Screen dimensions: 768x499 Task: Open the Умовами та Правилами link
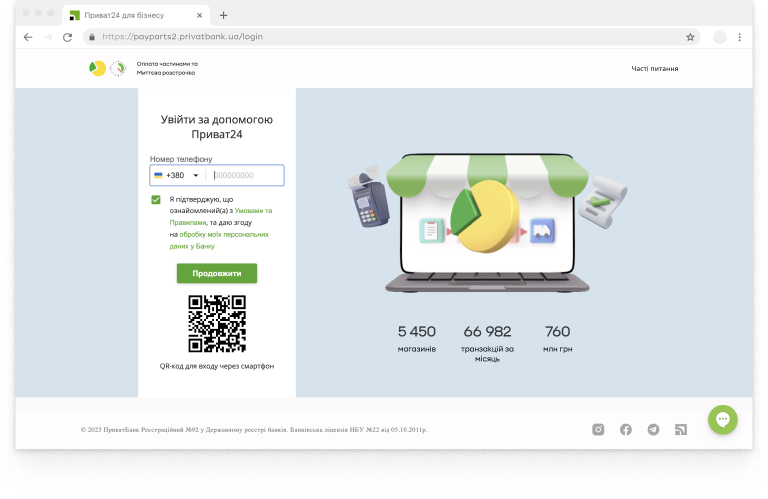[221, 216]
